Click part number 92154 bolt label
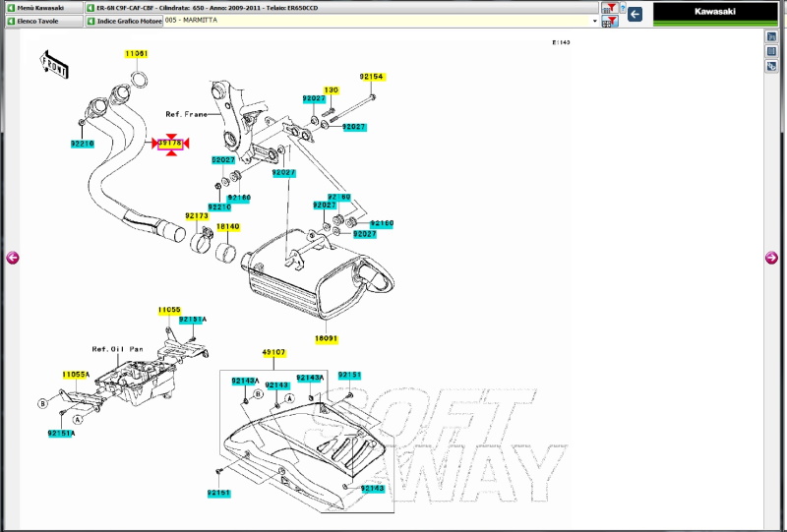 click(x=371, y=77)
